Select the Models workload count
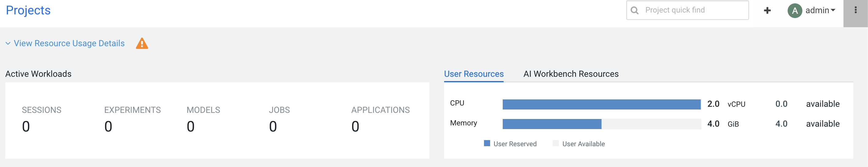Screen dimensions: 868x167 point(190,127)
